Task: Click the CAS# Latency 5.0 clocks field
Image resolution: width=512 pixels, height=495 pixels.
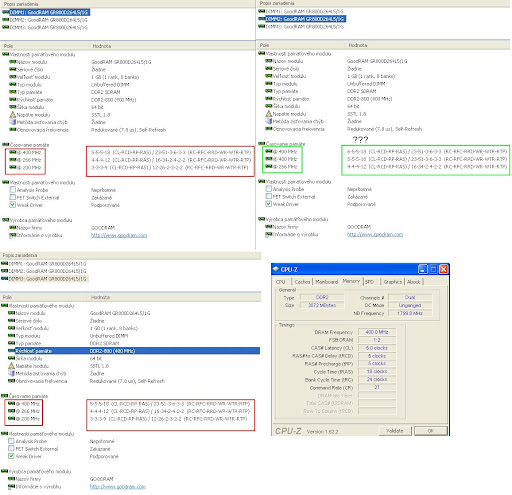Action: (377, 348)
